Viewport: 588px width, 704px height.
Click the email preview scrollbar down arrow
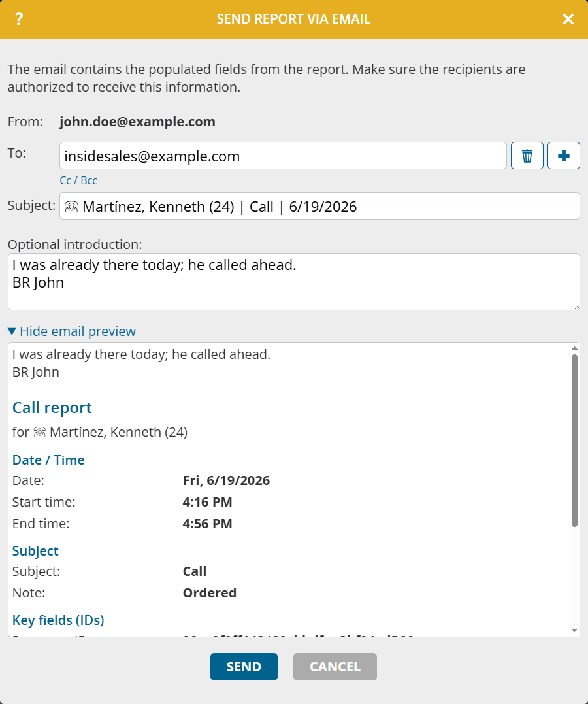574,630
